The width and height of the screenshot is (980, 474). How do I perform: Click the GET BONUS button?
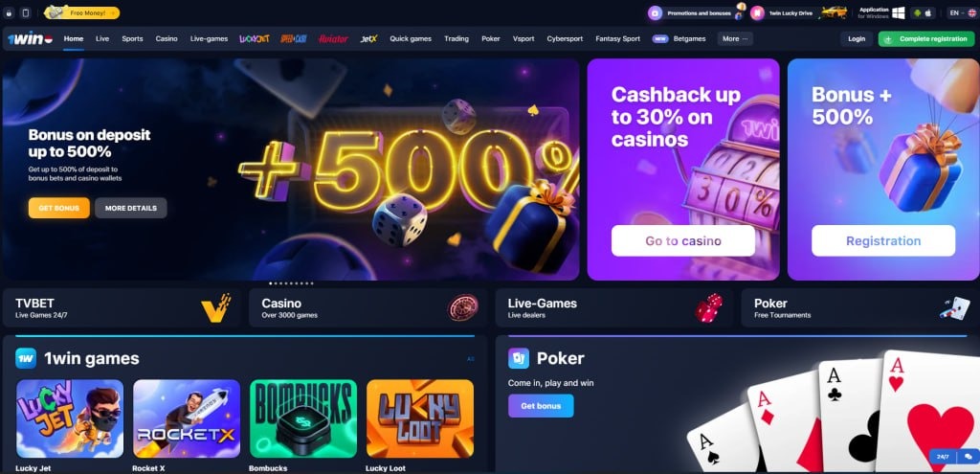(x=58, y=208)
